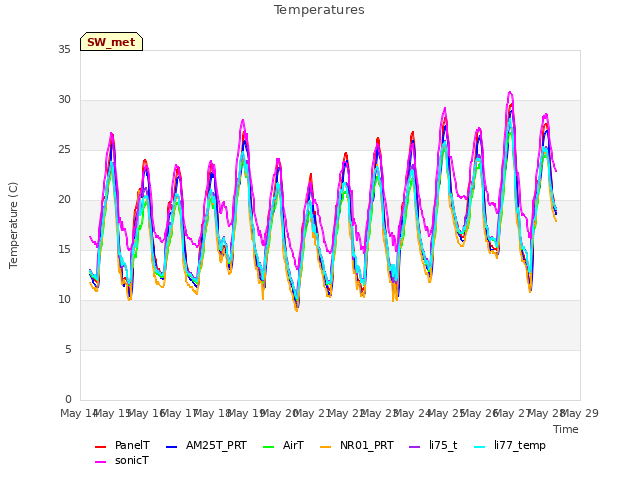
Task: Click the y-axis value 30
Action: (64, 100)
